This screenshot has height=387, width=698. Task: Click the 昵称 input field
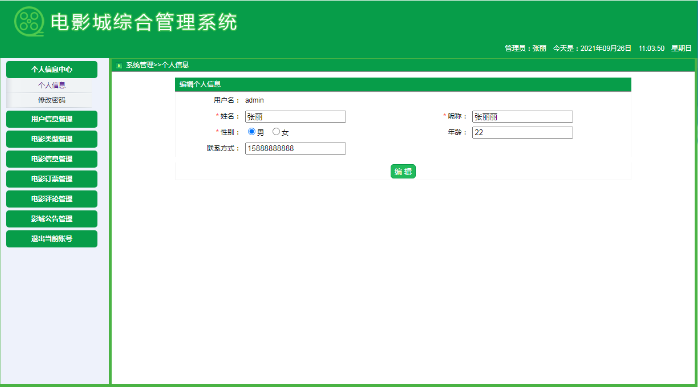[x=522, y=117]
